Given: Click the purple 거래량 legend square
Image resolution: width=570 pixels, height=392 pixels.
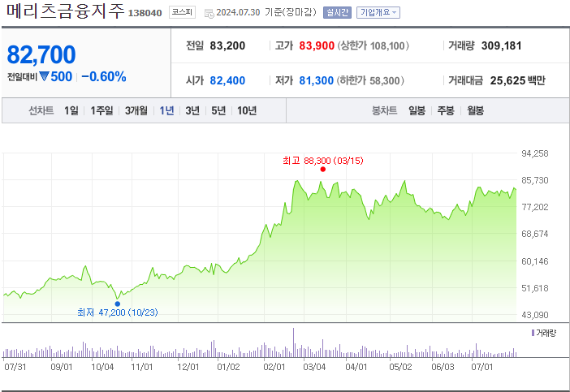Looking at the screenshot, I should pos(533,333).
